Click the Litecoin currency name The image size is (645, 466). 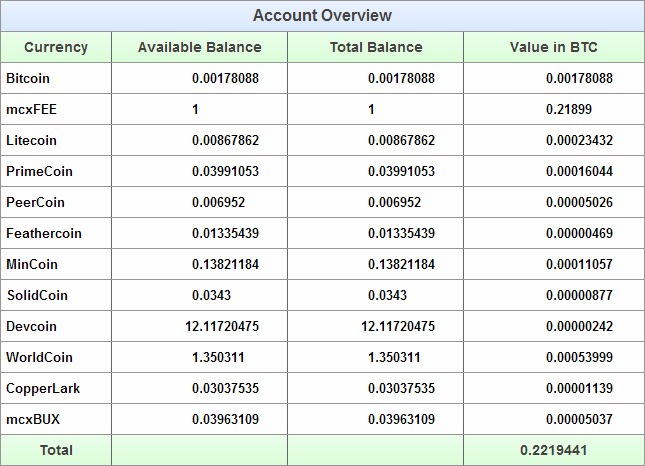click(31, 140)
